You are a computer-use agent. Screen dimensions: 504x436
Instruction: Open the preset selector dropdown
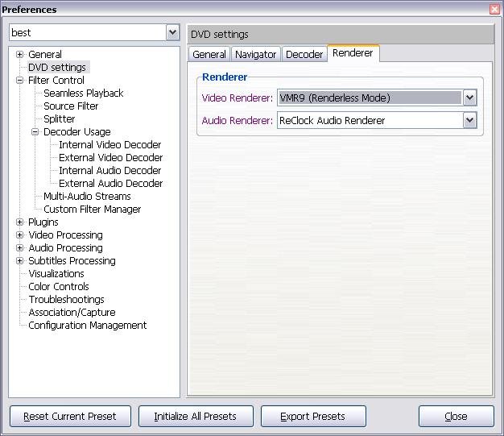pyautogui.click(x=172, y=33)
